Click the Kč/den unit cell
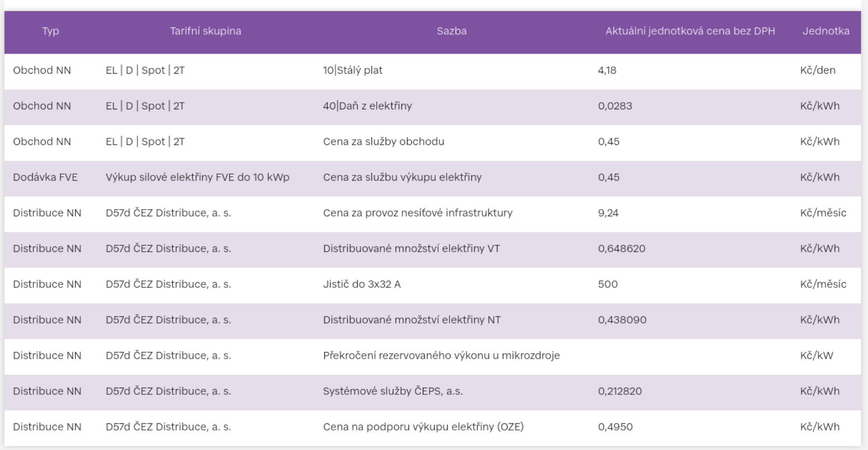The height and width of the screenshot is (450, 868). click(x=818, y=70)
